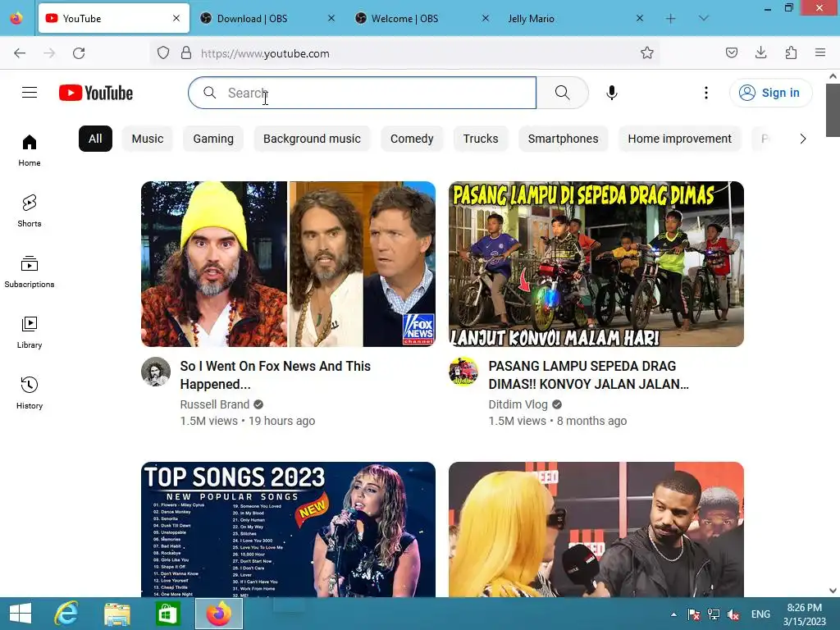Switch to the Jelly Mario tab
Viewport: 840px width, 630px height.
(x=575, y=19)
